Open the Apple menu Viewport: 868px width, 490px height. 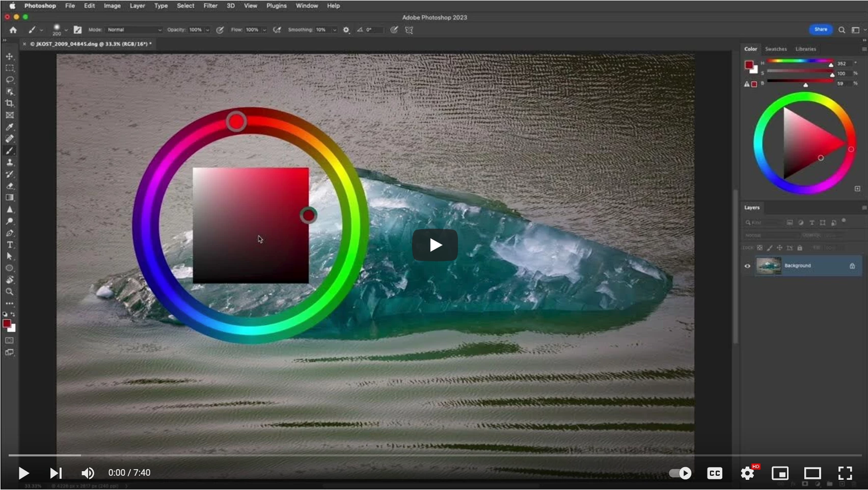coord(12,6)
